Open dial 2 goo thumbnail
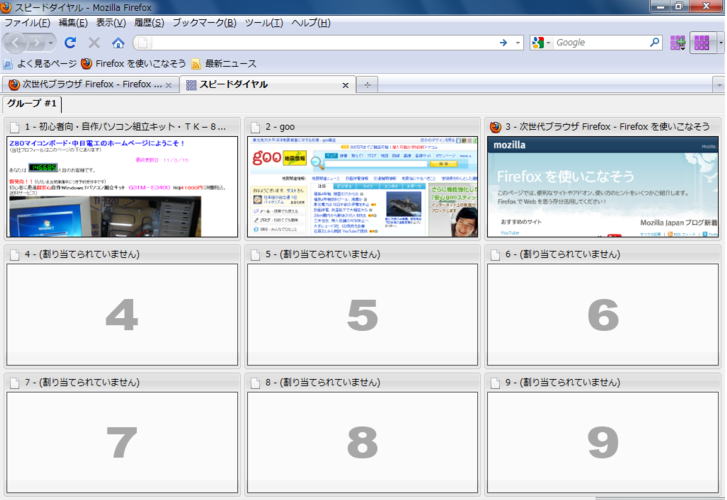Screen dimensions: 727x500 (x=363, y=186)
